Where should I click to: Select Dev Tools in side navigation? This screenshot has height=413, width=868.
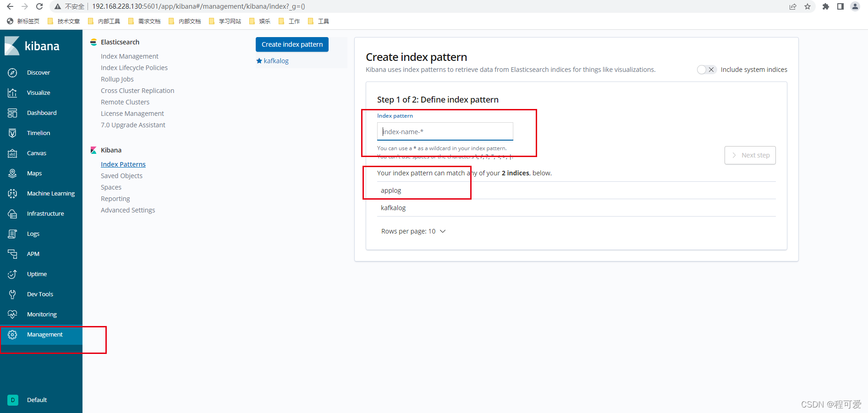[x=40, y=294]
